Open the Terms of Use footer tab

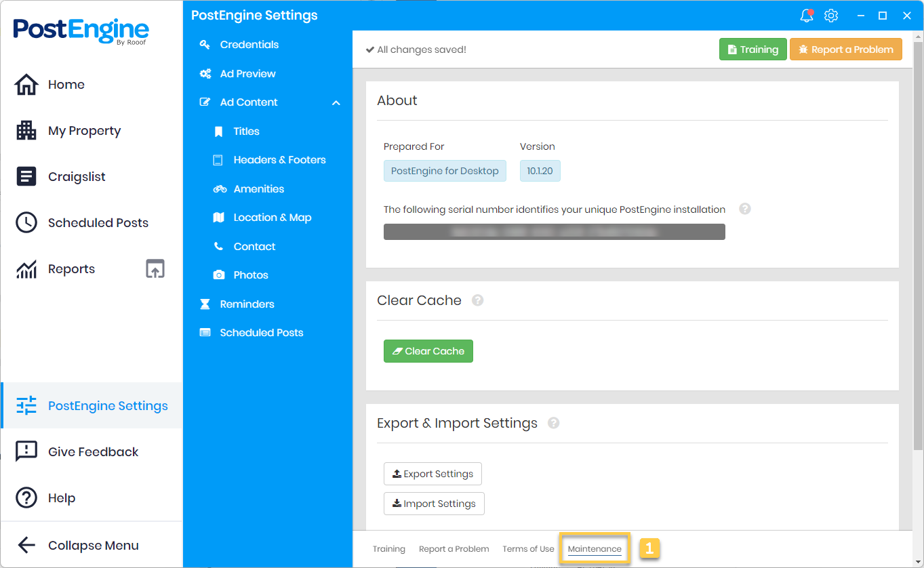(528, 549)
